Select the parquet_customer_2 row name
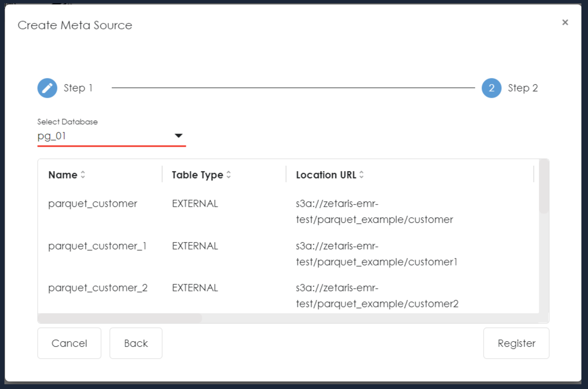588x389 pixels. pyautogui.click(x=98, y=288)
